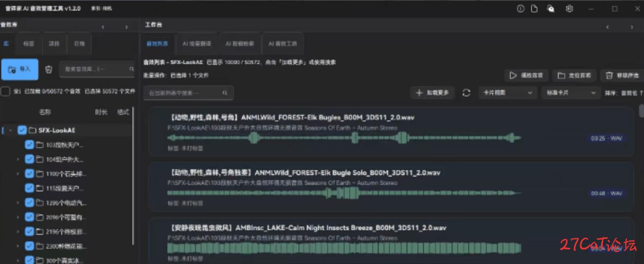Image resolution: width=644 pixels, height=264 pixels.
Task: Click the magnifier icon in library search box
Action: coord(132,69)
